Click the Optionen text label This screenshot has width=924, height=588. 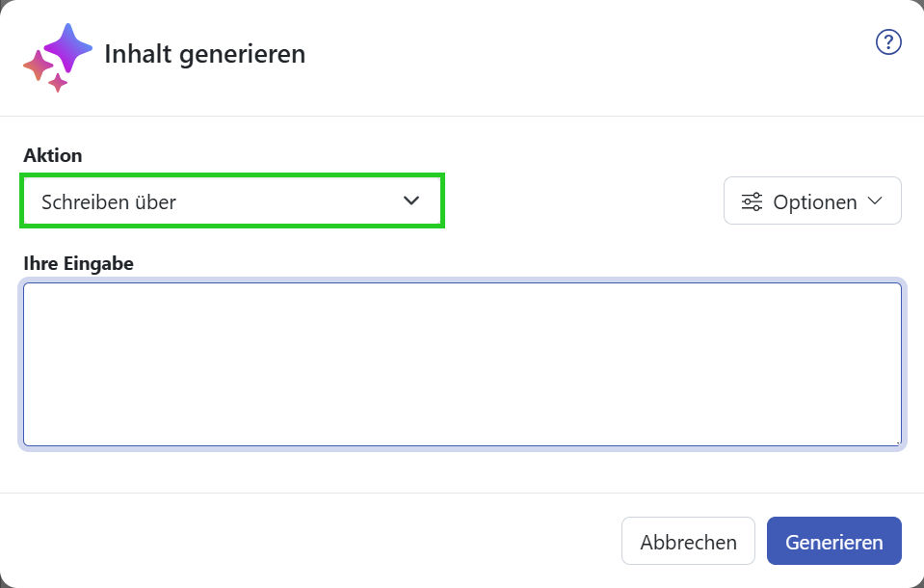(x=815, y=201)
